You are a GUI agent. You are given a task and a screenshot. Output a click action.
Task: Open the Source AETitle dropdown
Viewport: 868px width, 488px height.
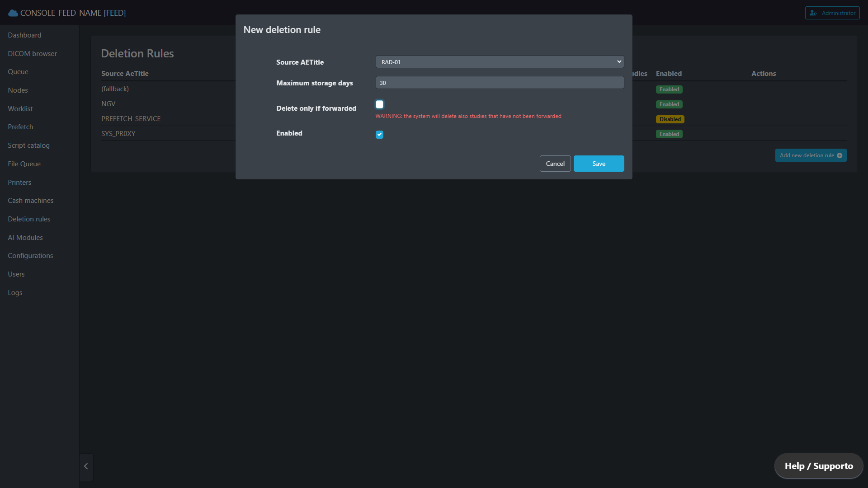pyautogui.click(x=500, y=62)
